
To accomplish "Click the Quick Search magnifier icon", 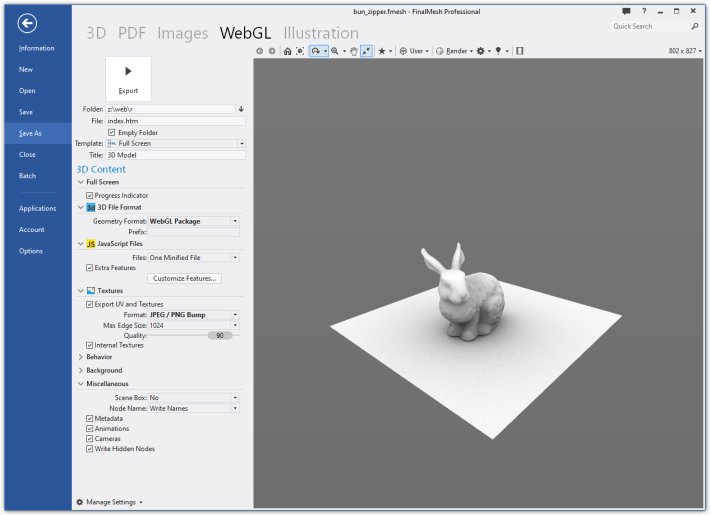I will (695, 27).
